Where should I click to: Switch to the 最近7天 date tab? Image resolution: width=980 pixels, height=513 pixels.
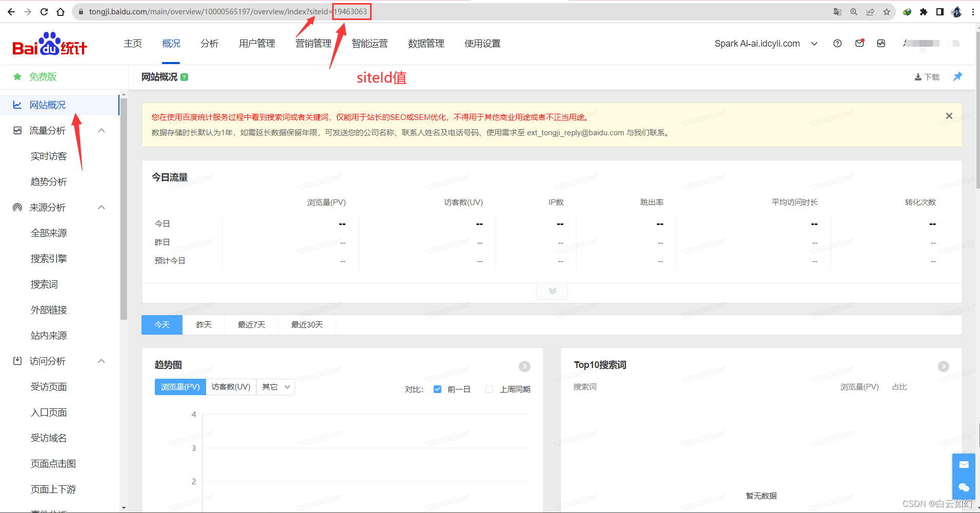(252, 325)
